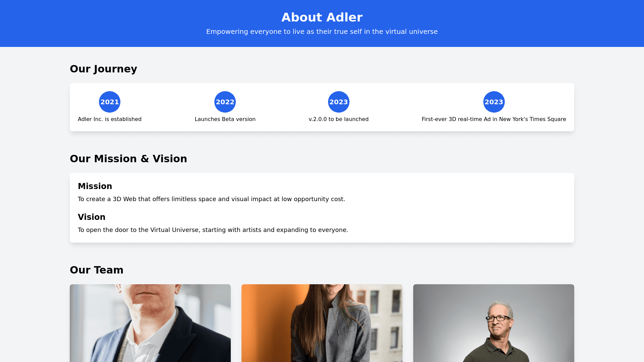644x362 pixels.
Task: Click the Times Square 3D Ad description
Action: [494, 119]
